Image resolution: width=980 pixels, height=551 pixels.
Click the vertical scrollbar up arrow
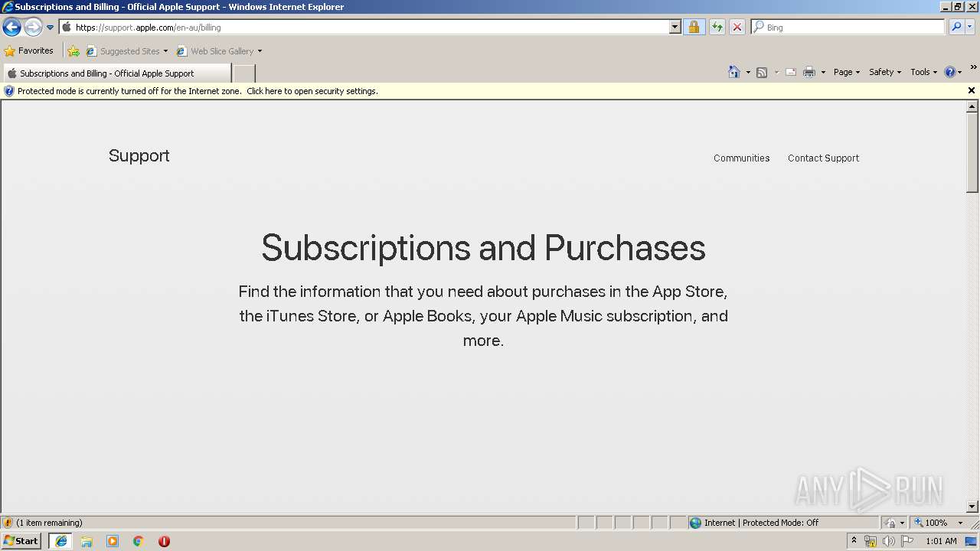(x=972, y=107)
